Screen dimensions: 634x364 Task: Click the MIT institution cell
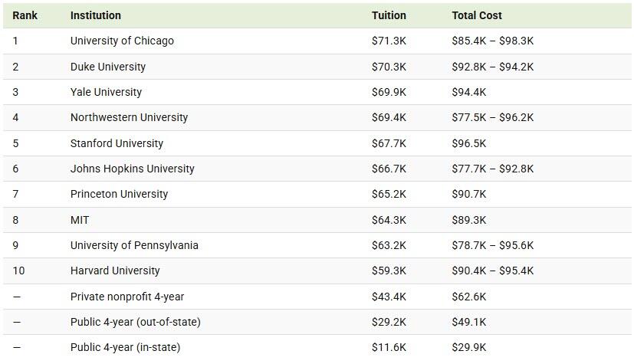pos(80,220)
